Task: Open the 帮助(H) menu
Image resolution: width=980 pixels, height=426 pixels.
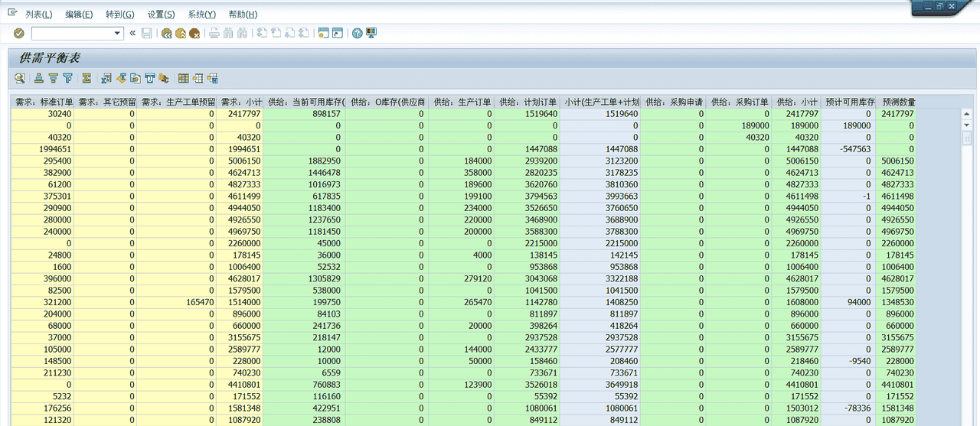Action: click(x=243, y=15)
